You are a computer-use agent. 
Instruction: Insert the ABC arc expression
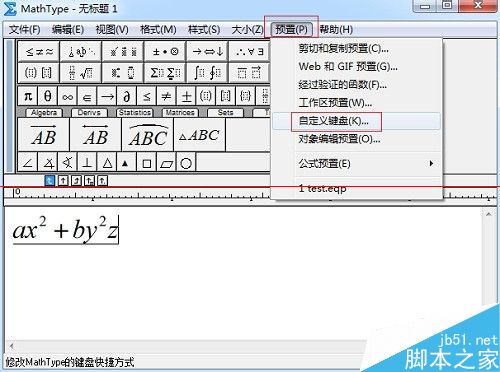click(x=148, y=135)
